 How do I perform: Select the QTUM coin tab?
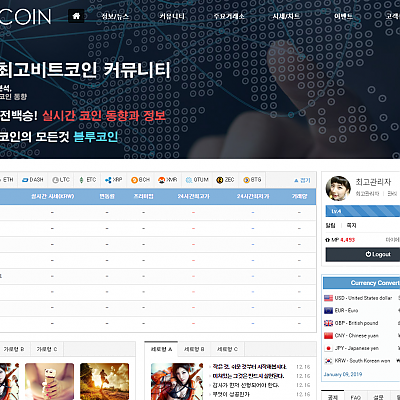pos(197,180)
